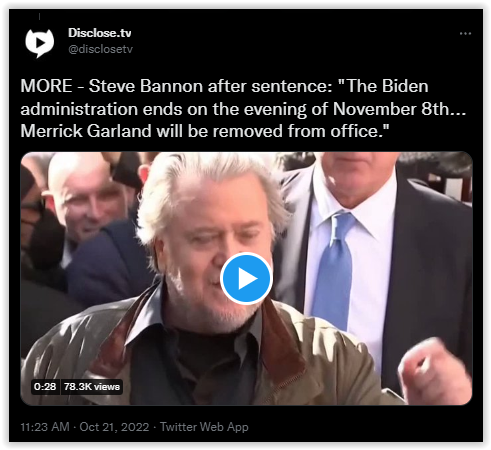
Task: Click the smiling bald man in the video
Action: 85,197
